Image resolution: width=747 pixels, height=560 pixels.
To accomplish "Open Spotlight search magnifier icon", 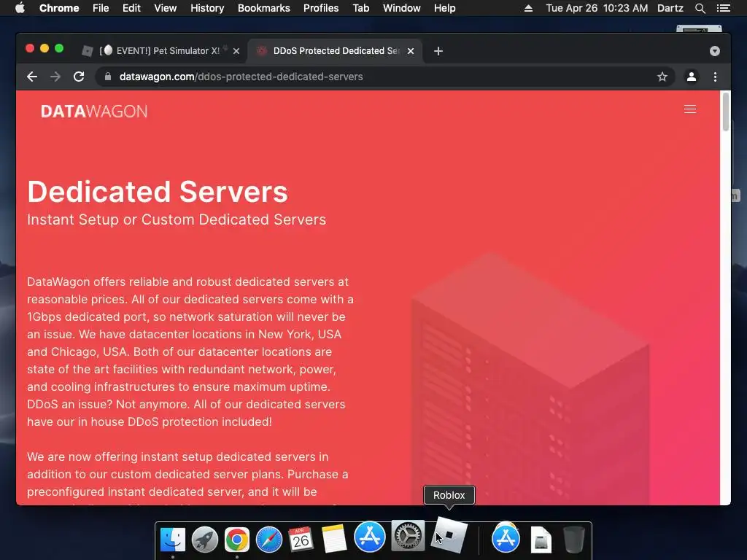I will pos(700,8).
